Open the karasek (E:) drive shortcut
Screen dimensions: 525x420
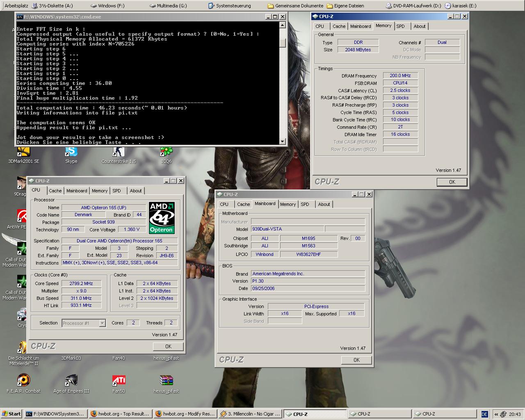(461, 6)
